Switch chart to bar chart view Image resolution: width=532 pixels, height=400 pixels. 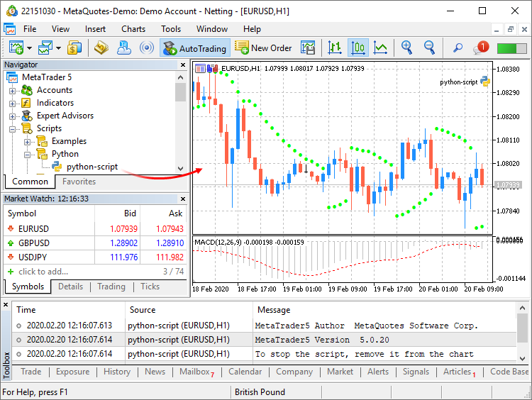point(335,48)
